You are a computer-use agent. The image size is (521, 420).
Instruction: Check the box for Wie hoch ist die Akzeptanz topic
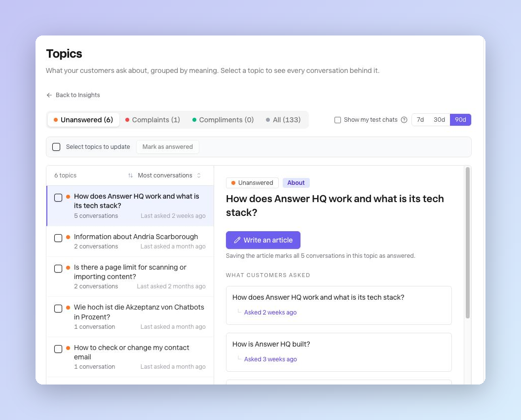(x=58, y=309)
